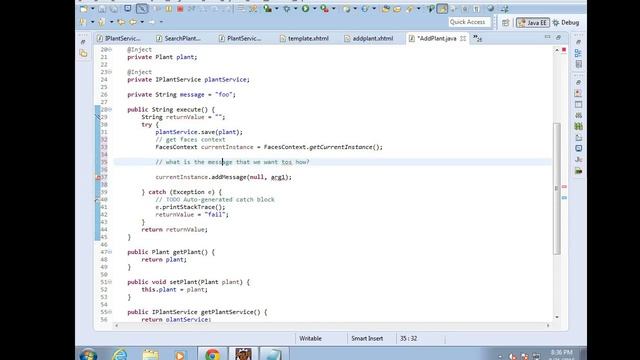Viewport: 640px width, 360px height.
Task: Open Windows Explorer folder on taskbar
Action: point(151,354)
